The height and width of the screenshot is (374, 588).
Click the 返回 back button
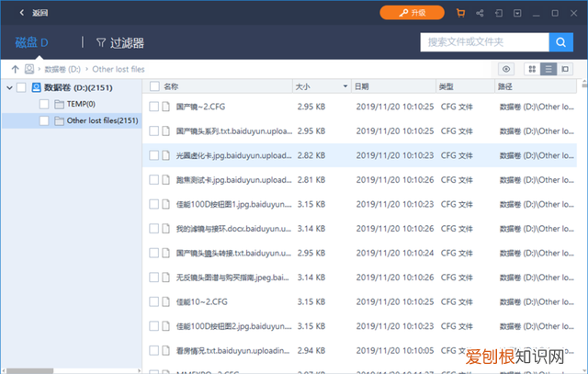(x=31, y=13)
